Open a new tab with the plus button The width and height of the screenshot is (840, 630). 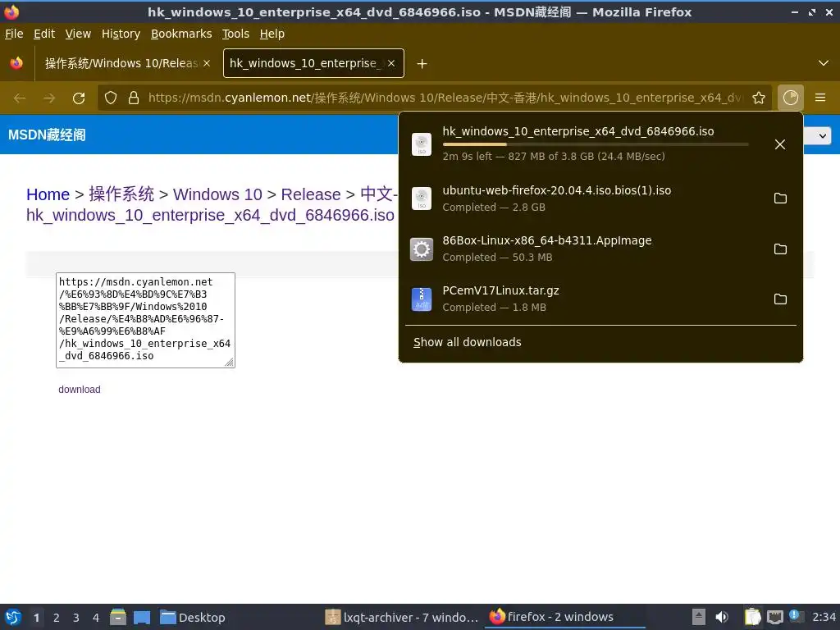pyautogui.click(x=422, y=64)
